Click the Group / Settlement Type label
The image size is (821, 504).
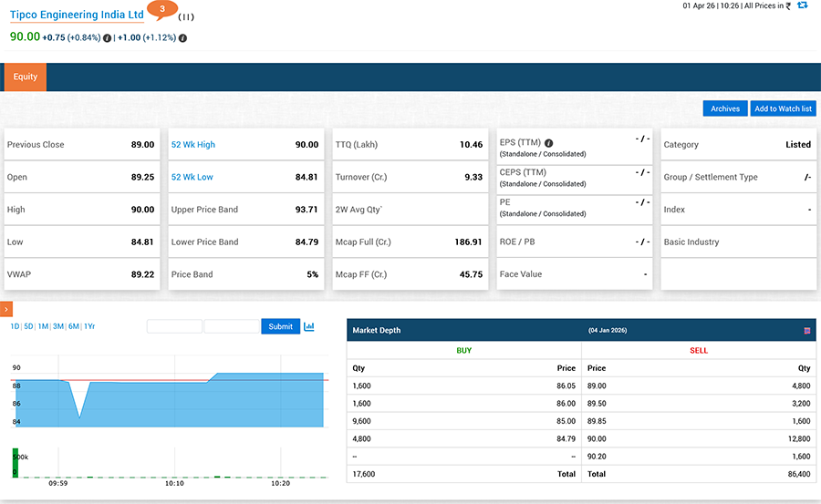click(x=711, y=178)
